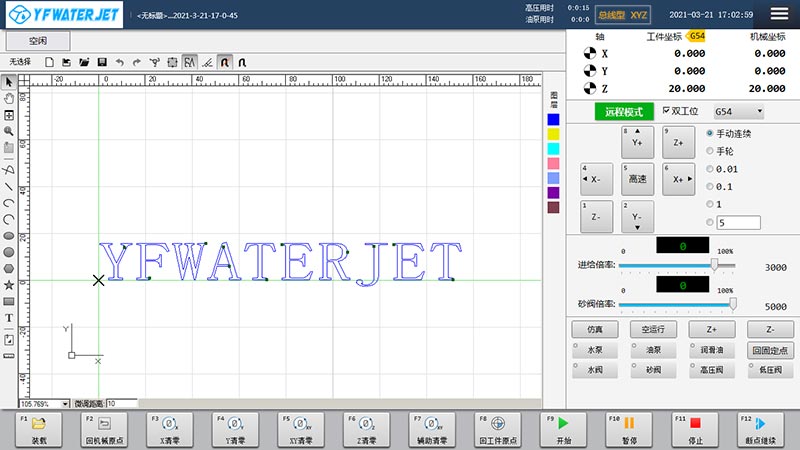Viewport: 800px width, 450px height.
Task: Jog the Y+ axis button
Action: pyautogui.click(x=637, y=142)
